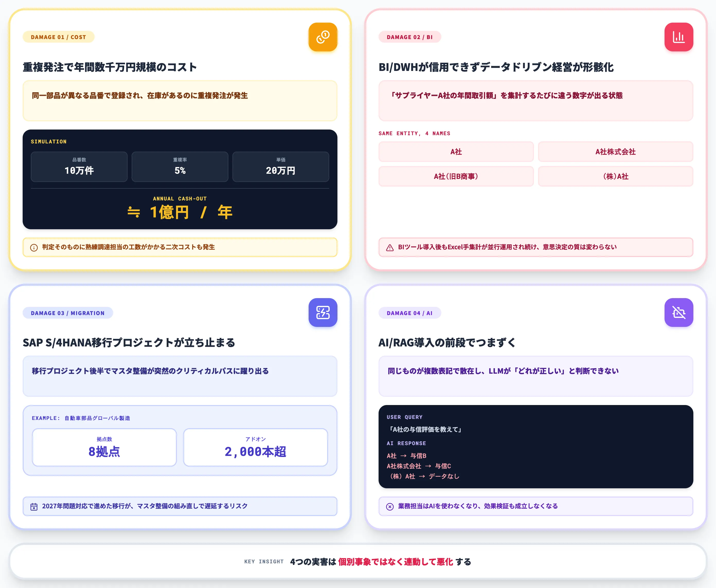Click the SAME ENTITY, 4 NAMES label
716x588 pixels.
click(414, 133)
